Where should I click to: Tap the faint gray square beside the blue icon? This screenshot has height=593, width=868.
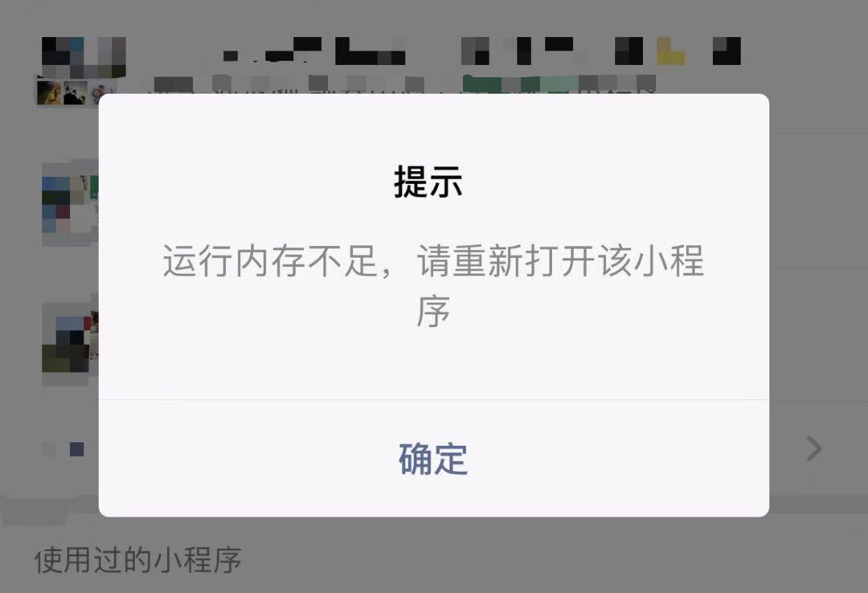coord(49,449)
